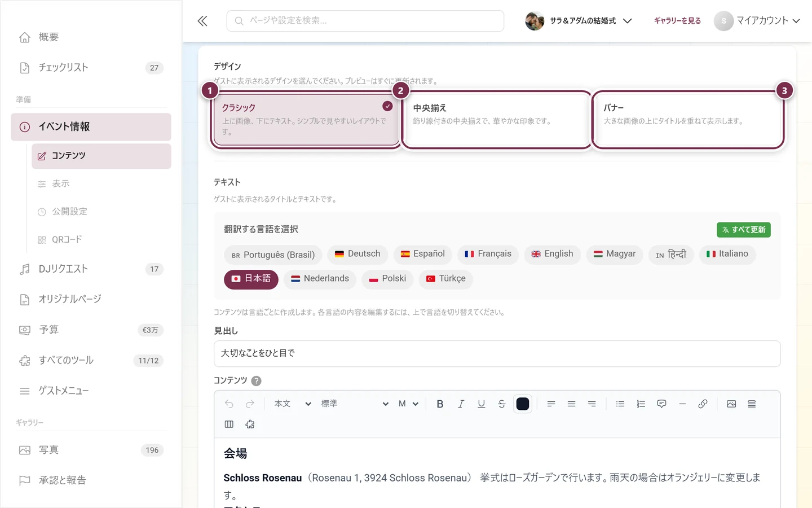Insert a horizontal rule line
This screenshot has height=508, width=812.
pyautogui.click(x=682, y=404)
